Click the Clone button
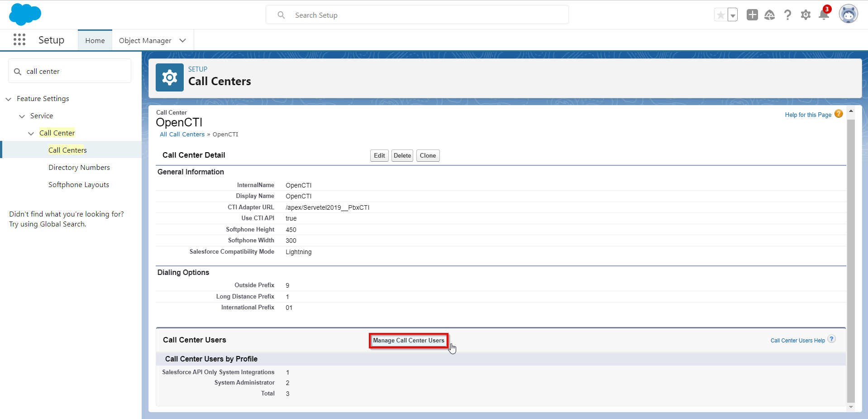 click(x=428, y=155)
